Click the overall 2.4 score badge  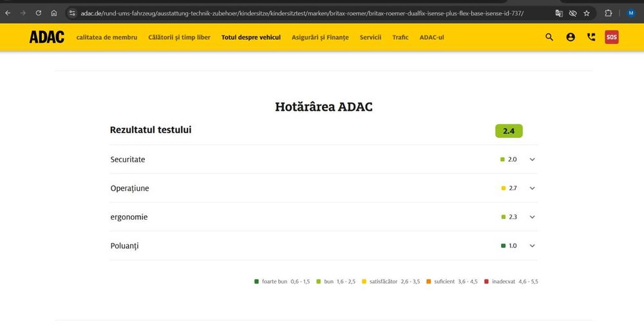pos(509,131)
